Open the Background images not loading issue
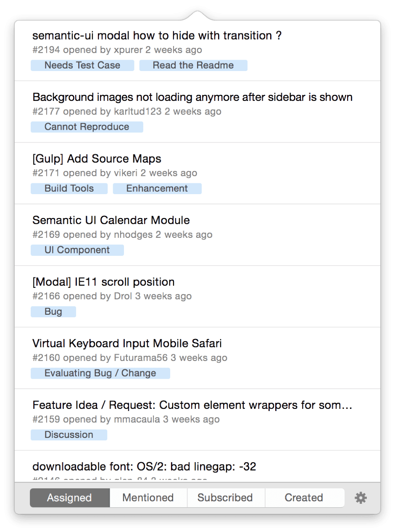The width and height of the screenshot is (395, 532). (x=192, y=97)
